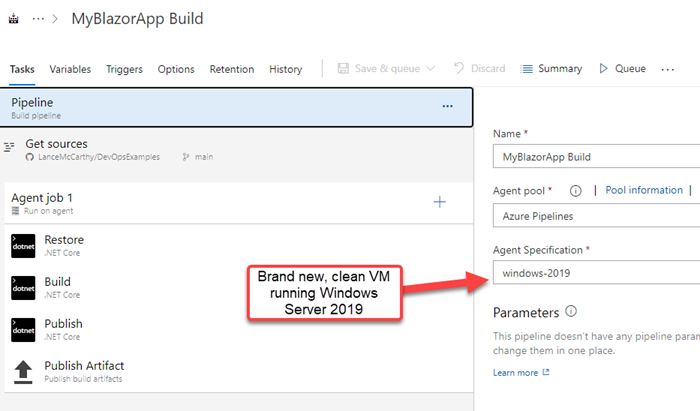Click the Queue button
The image size is (700, 411).
(x=622, y=69)
